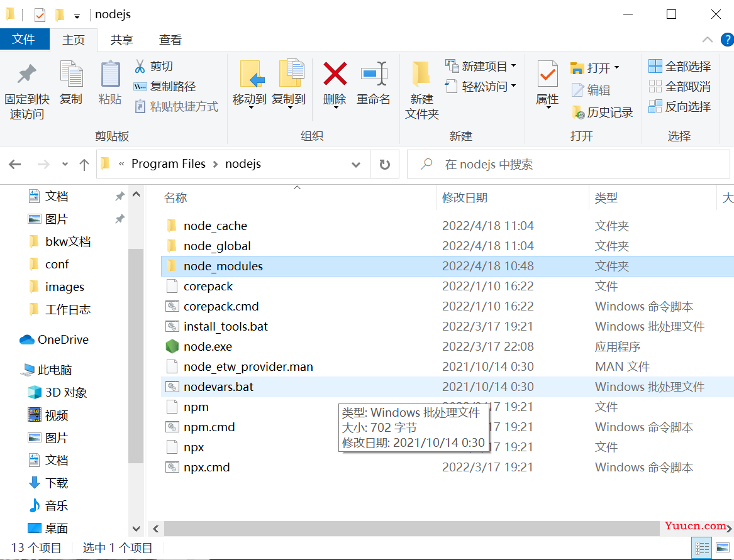This screenshot has height=560, width=734.
Task: Open the Videos folder in navigation pane
Action: 48,415
